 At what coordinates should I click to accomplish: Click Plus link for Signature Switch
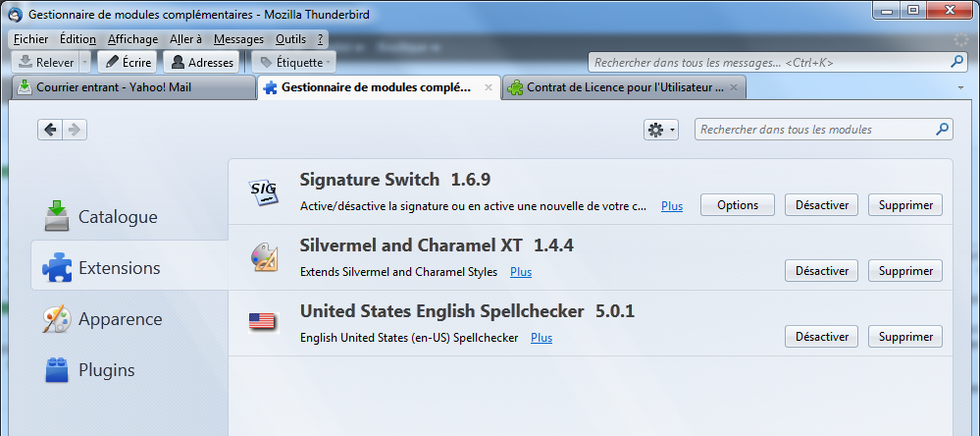coord(672,206)
